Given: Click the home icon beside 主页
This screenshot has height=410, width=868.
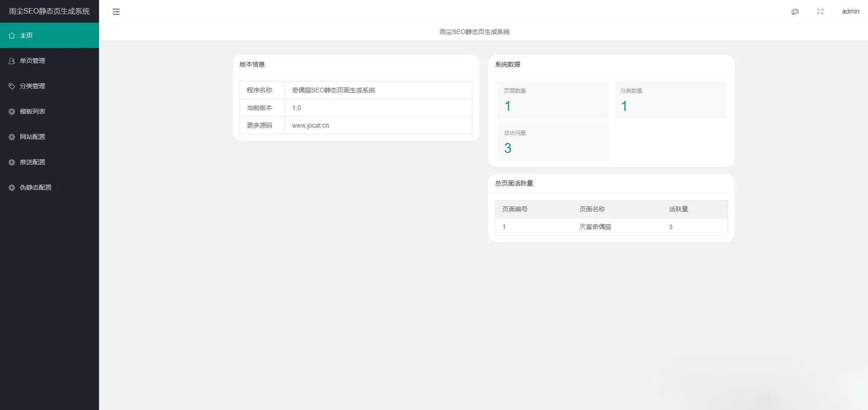Looking at the screenshot, I should (x=11, y=35).
